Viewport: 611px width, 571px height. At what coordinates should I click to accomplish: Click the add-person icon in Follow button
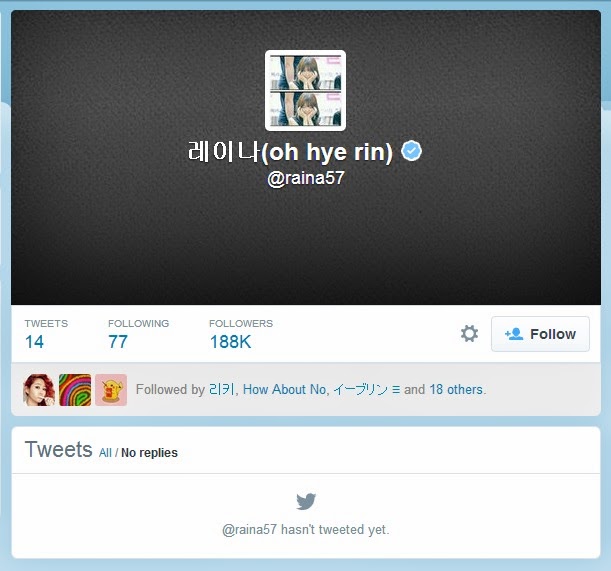(x=514, y=334)
